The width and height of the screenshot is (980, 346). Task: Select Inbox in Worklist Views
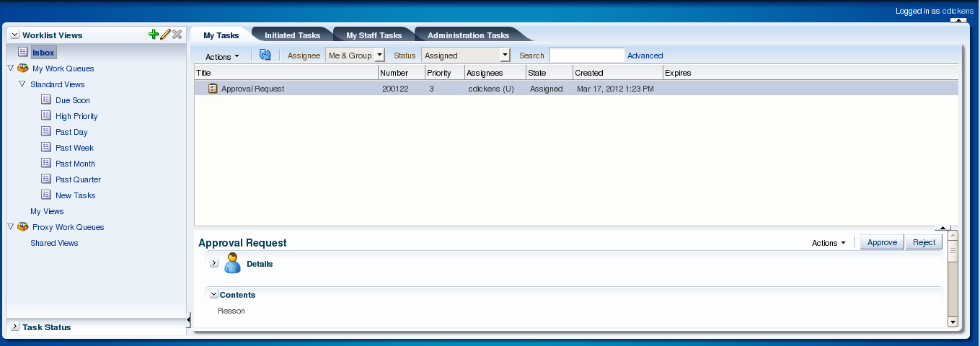pos(43,53)
